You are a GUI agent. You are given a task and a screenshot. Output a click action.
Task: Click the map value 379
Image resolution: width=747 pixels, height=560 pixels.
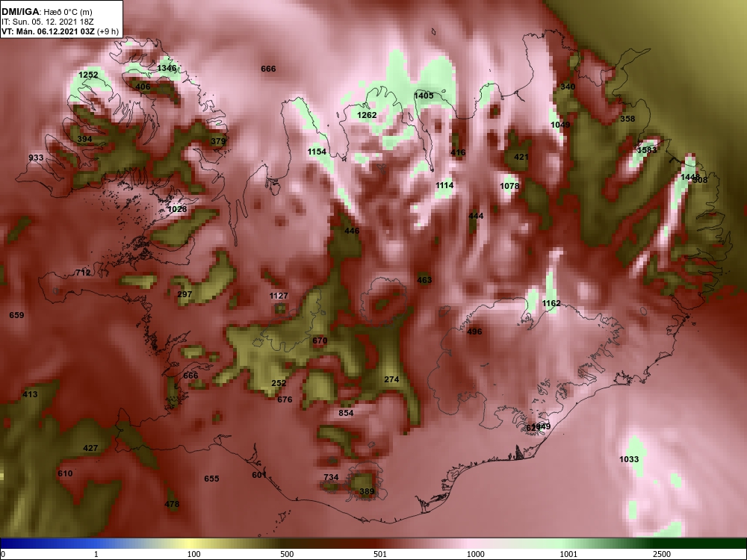[217, 141]
